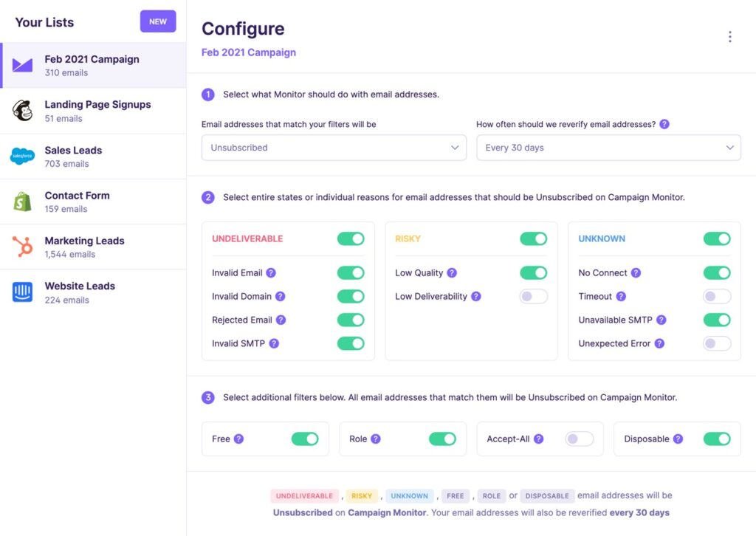Open the reverify frequency help icon
Viewport: 756px width, 536px height.
pyautogui.click(x=664, y=124)
